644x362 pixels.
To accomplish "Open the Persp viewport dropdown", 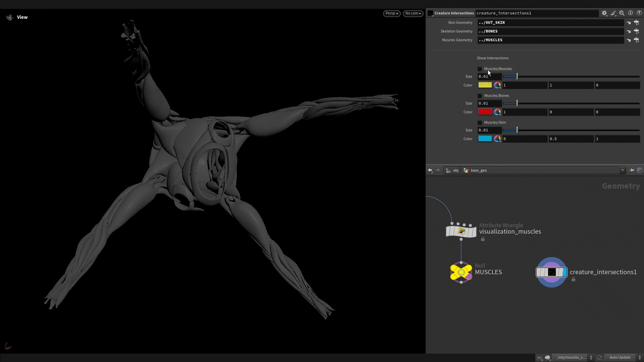I will pyautogui.click(x=391, y=13).
